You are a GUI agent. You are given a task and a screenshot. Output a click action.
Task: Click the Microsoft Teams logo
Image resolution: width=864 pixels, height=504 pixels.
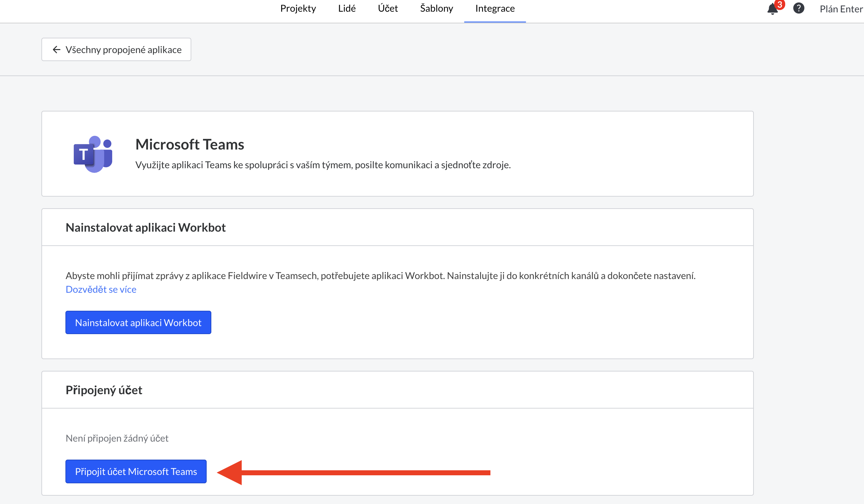(93, 154)
